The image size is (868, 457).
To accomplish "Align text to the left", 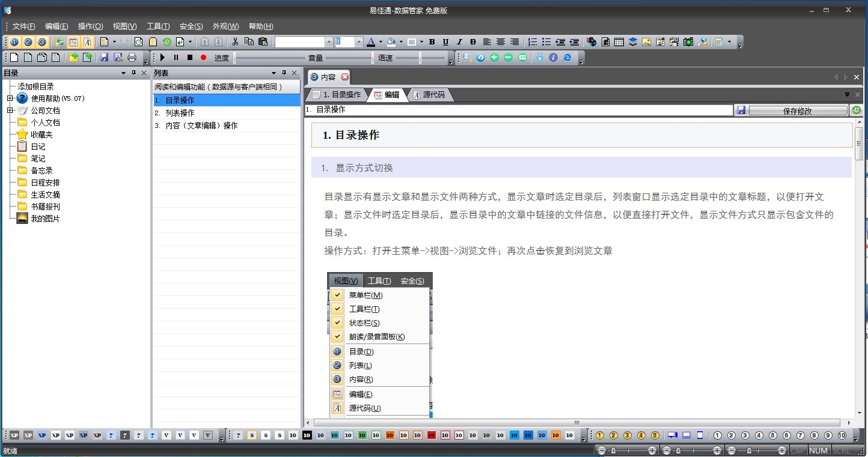I will pyautogui.click(x=487, y=42).
